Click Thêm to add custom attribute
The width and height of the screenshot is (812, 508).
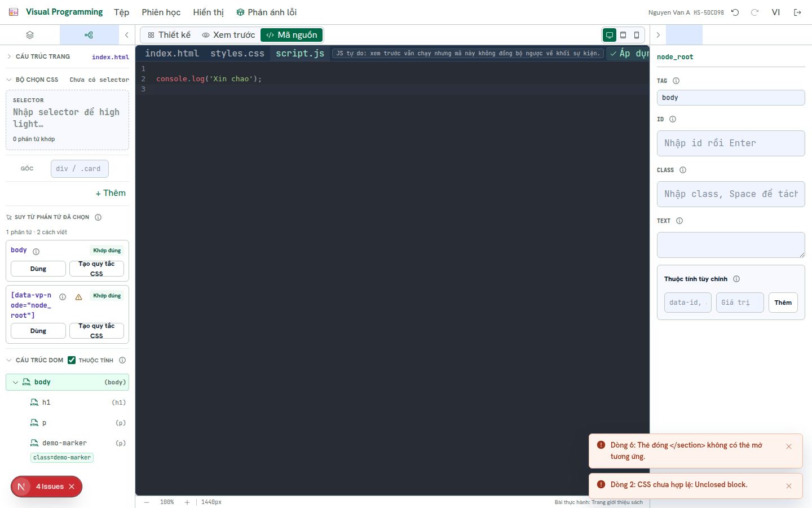[x=783, y=303]
